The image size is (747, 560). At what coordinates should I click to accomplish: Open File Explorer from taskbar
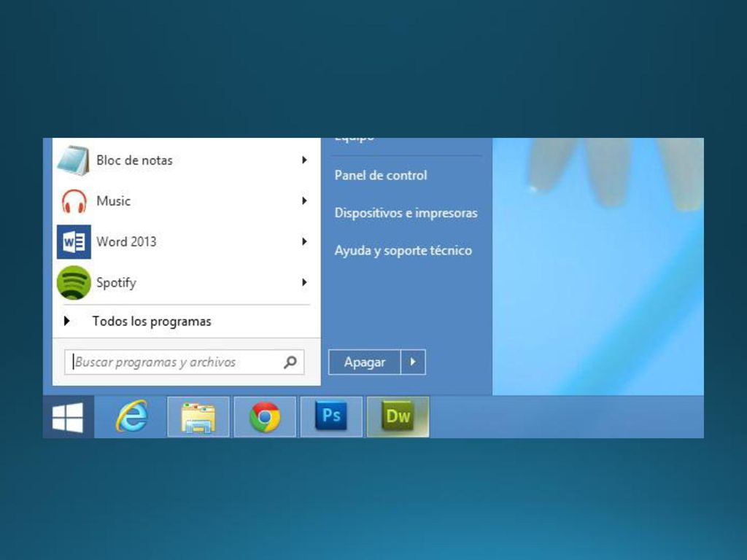[x=198, y=417]
